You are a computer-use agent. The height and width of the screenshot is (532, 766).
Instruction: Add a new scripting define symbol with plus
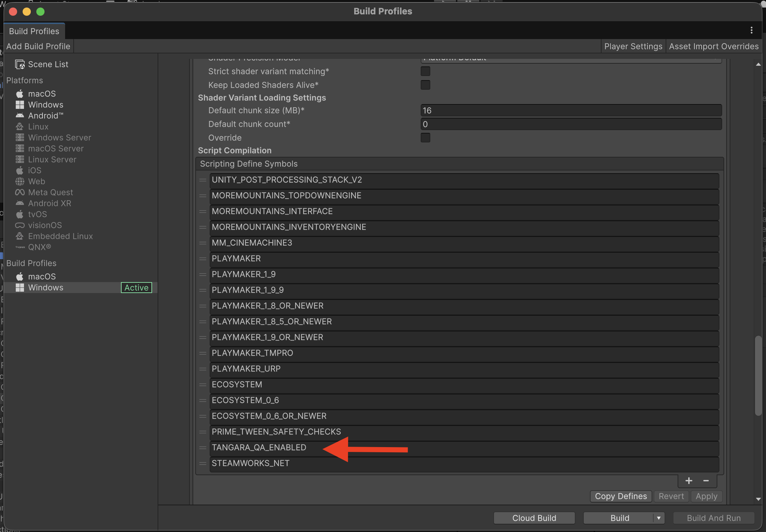click(689, 481)
